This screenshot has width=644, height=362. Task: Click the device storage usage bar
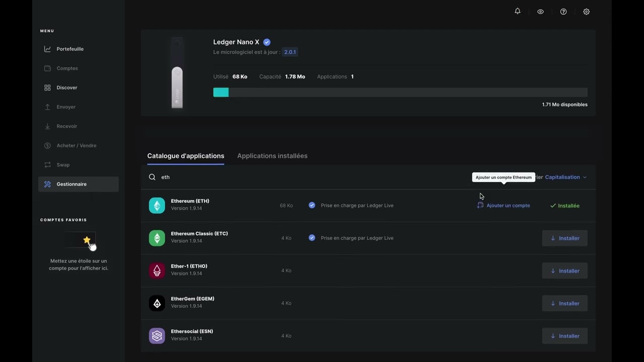click(400, 93)
